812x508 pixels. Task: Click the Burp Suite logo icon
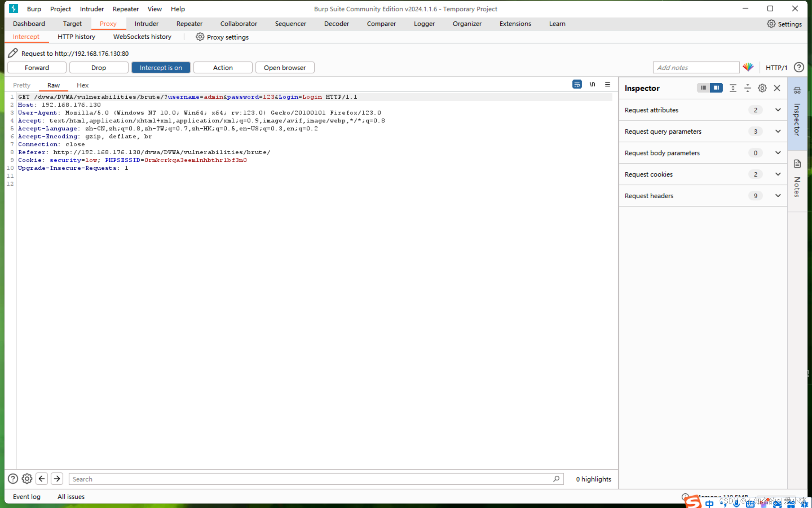pos(14,8)
